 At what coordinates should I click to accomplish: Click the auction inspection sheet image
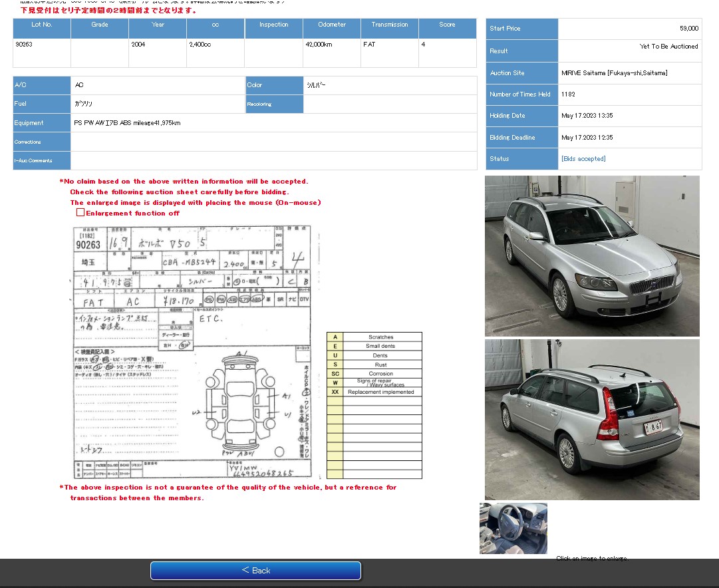(x=193, y=353)
